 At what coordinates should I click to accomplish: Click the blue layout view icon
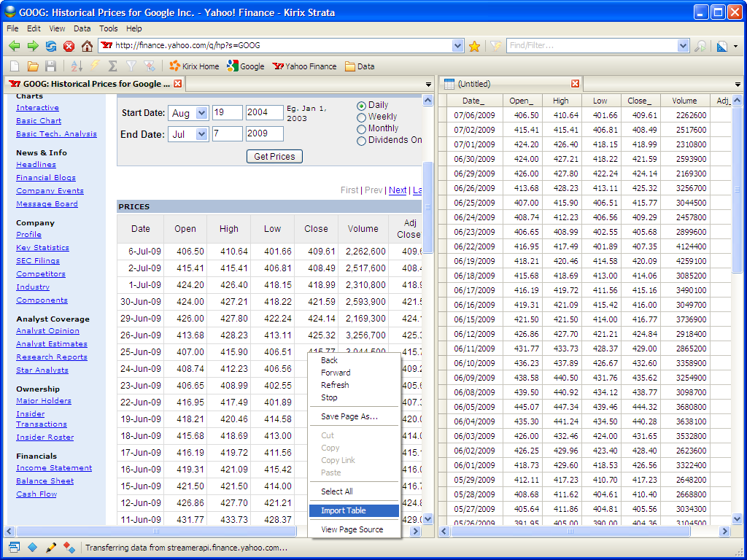722,46
